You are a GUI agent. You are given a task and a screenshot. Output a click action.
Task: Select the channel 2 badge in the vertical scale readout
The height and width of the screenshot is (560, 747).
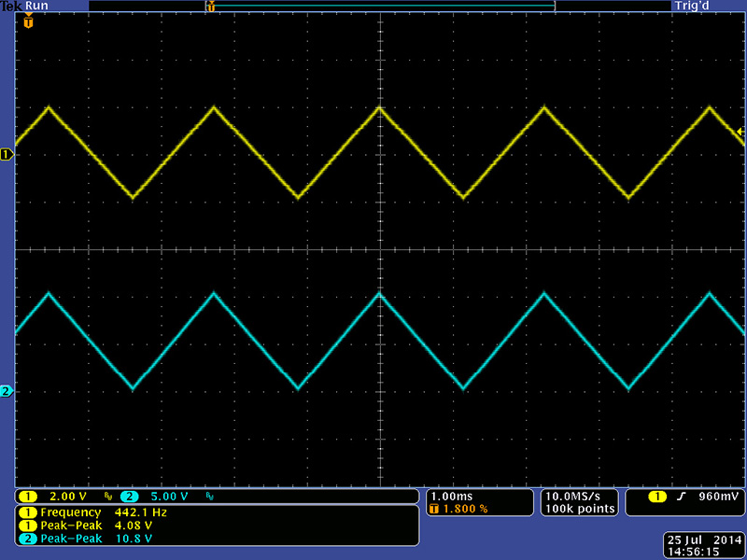pyautogui.click(x=128, y=497)
